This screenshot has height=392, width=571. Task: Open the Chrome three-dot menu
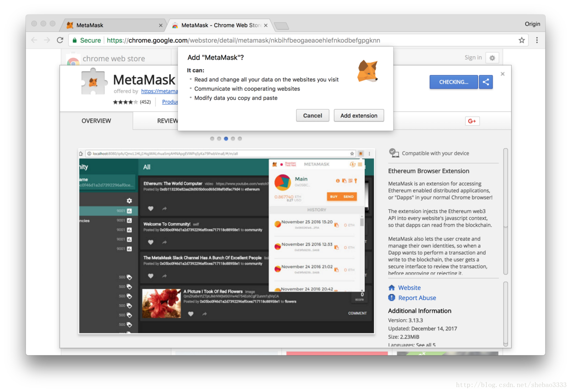pos(537,40)
